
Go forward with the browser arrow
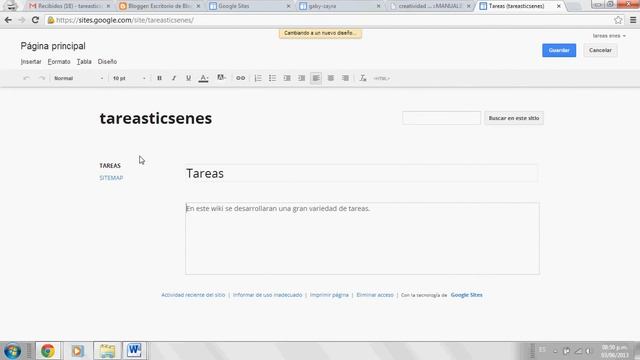[x=22, y=20]
